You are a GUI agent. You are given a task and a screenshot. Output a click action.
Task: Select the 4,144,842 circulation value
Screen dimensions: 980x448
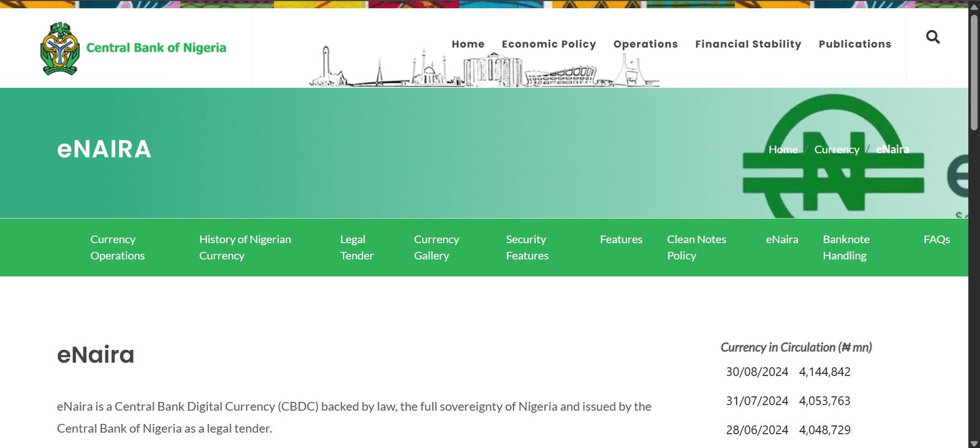click(x=824, y=372)
